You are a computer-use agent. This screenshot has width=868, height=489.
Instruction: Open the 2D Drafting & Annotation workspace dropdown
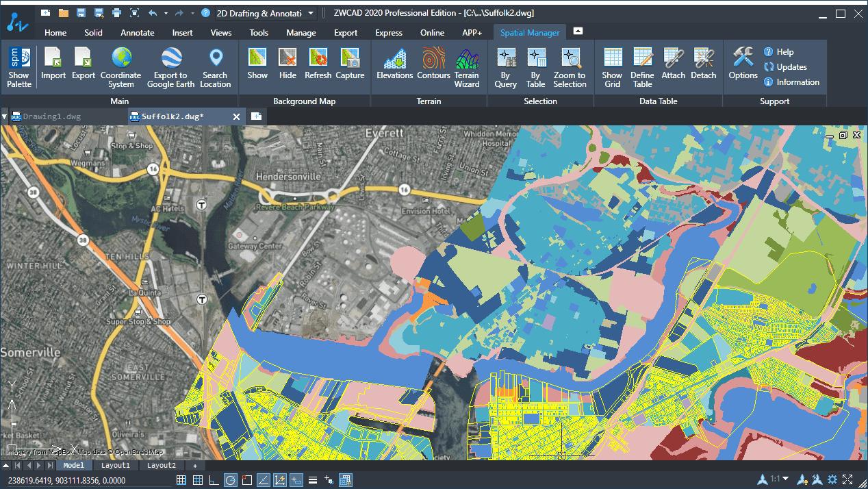[x=266, y=13]
